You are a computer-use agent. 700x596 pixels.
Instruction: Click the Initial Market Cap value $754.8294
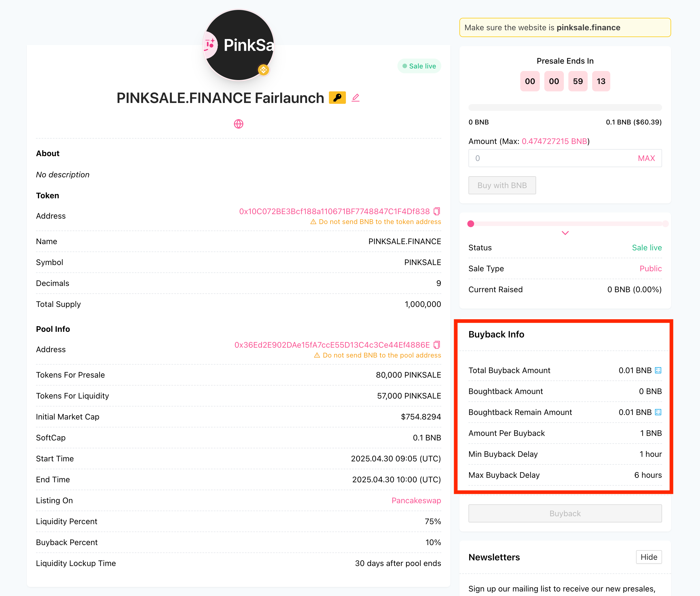(x=421, y=417)
